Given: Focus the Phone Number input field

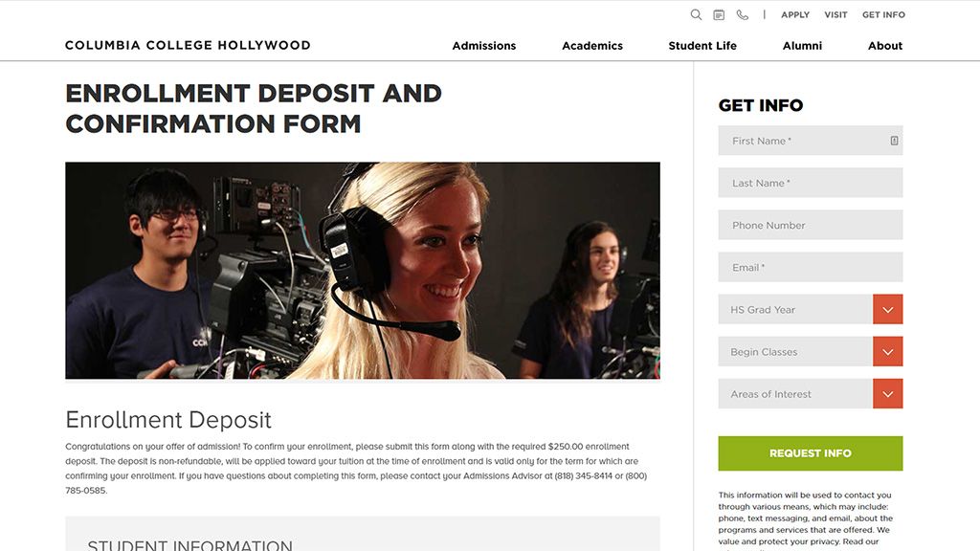Looking at the screenshot, I should click(x=810, y=225).
